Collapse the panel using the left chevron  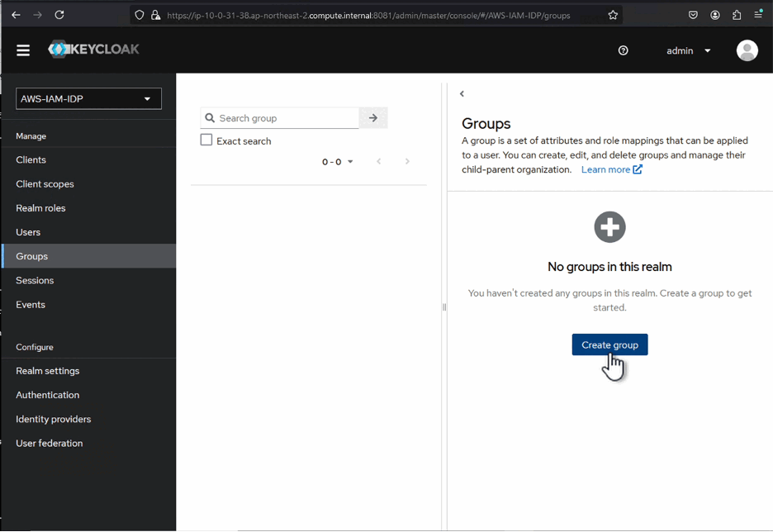click(x=462, y=93)
